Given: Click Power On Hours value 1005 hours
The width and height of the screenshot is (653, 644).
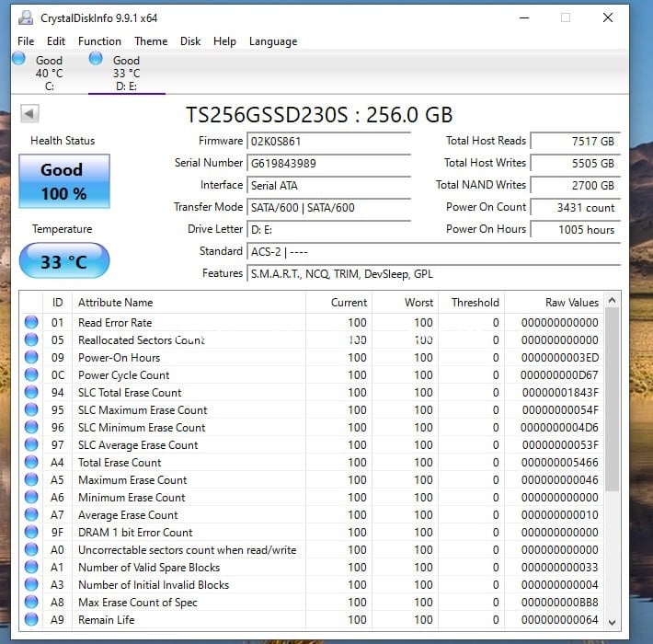Looking at the screenshot, I should (x=576, y=229).
